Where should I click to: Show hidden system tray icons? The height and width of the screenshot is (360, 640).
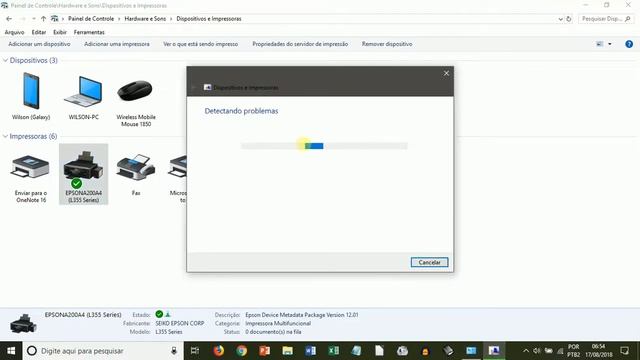click(x=526, y=351)
